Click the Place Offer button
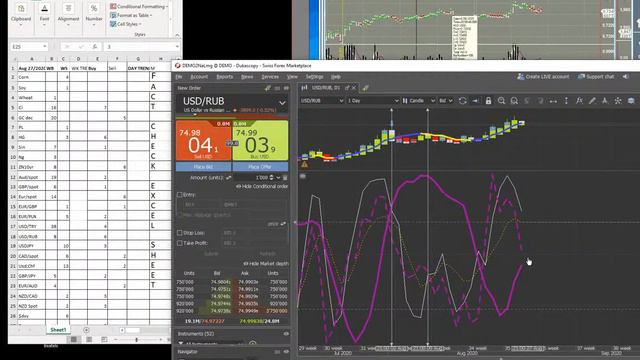 point(260,167)
